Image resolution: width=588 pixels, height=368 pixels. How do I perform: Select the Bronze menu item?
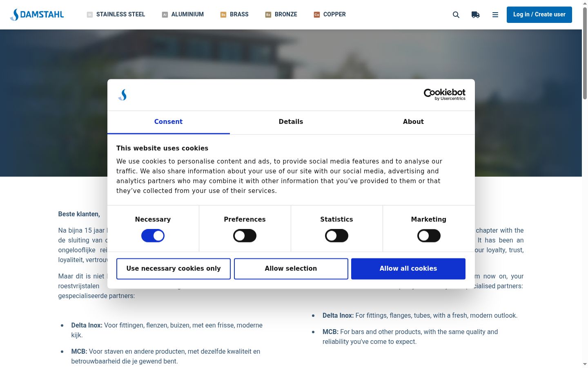(281, 14)
